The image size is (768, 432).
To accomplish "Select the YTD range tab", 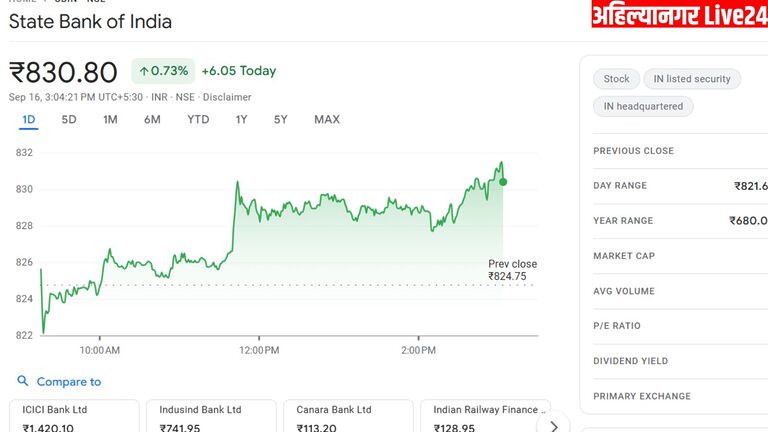I will click(198, 120).
